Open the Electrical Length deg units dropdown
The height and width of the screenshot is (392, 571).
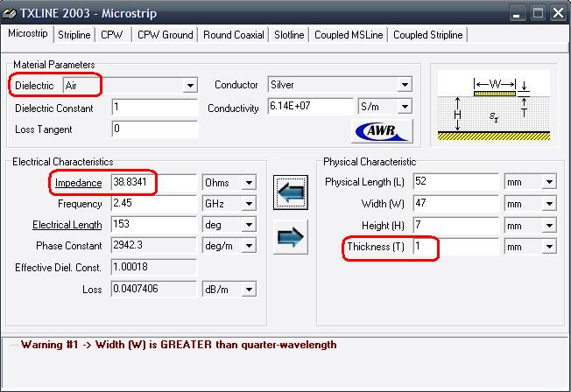tap(249, 225)
